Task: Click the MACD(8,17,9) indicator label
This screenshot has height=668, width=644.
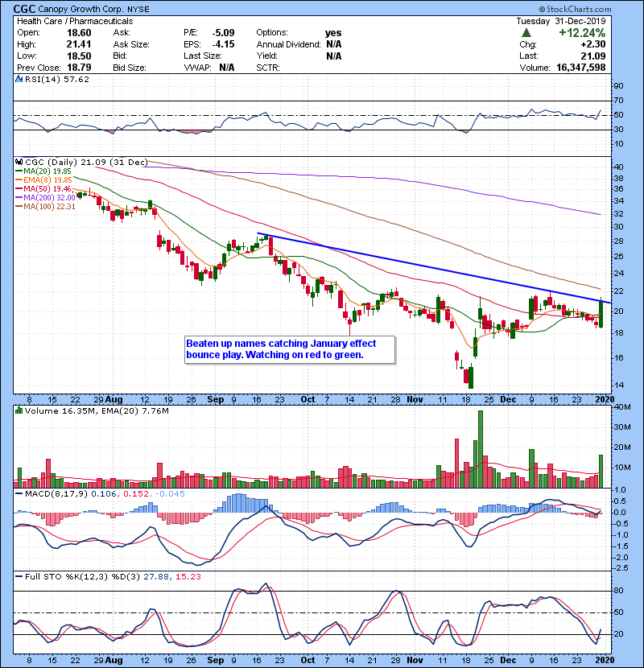Action: coord(56,494)
